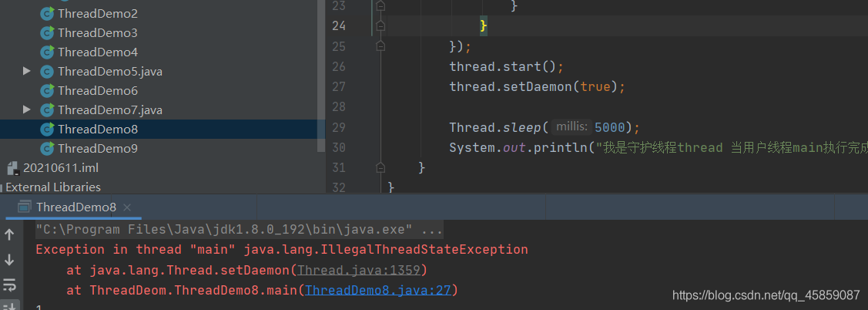Open ThreadDemo4 in the project tree
The image size is (868, 310).
click(x=97, y=52)
